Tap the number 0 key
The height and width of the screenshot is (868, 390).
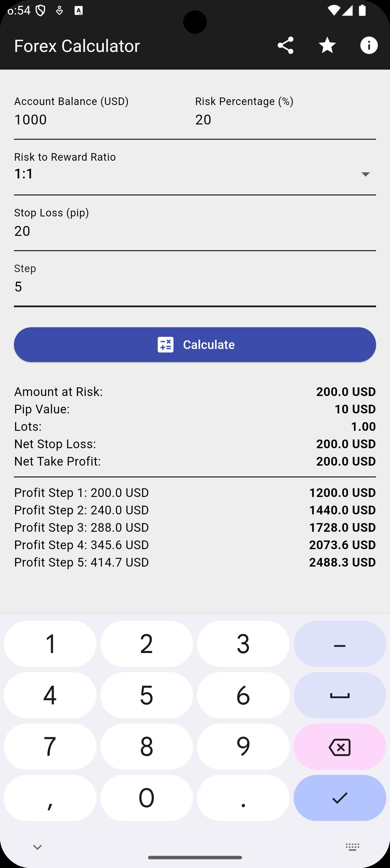146,798
